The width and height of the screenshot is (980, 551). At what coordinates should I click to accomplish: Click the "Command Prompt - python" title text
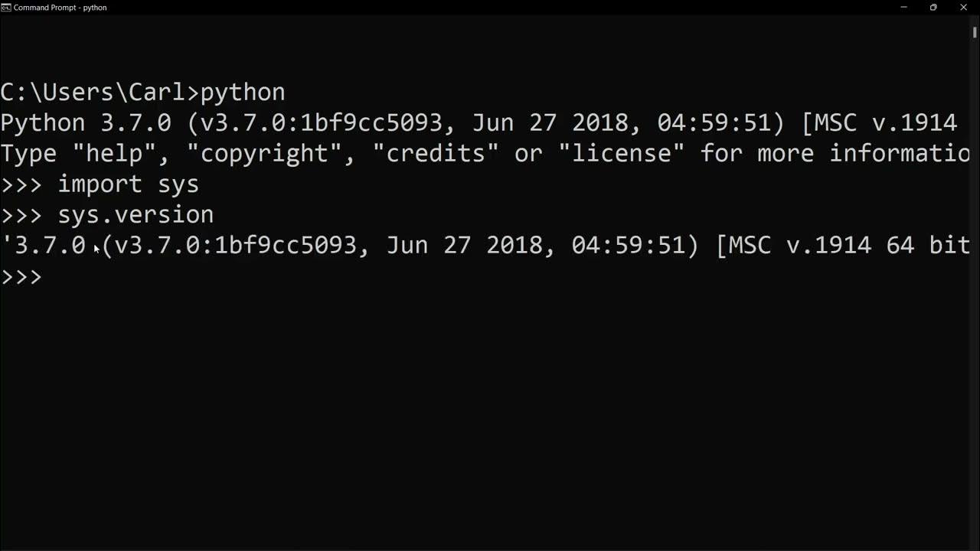tap(60, 8)
